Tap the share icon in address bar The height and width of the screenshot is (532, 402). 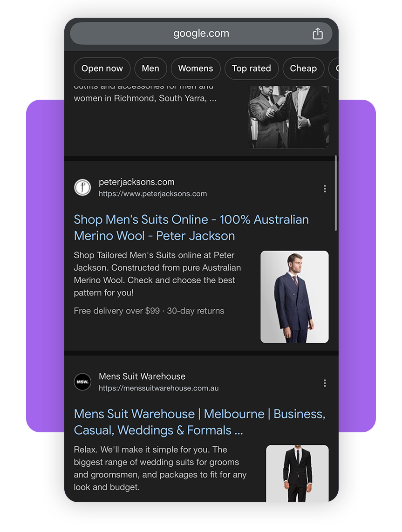coord(318,34)
